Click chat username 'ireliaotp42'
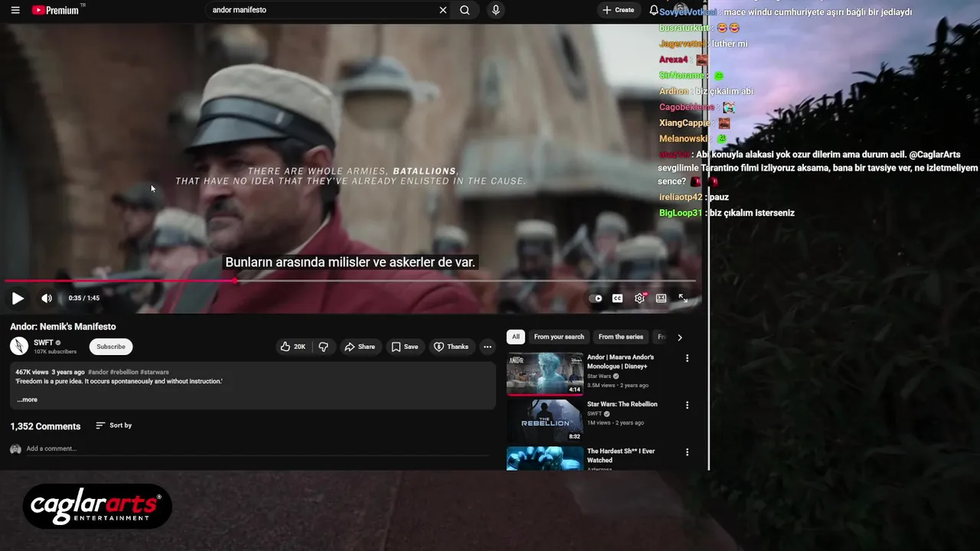 click(680, 197)
